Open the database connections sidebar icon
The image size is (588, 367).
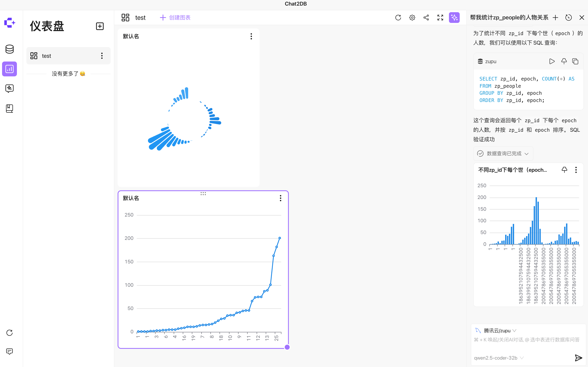pos(9,49)
